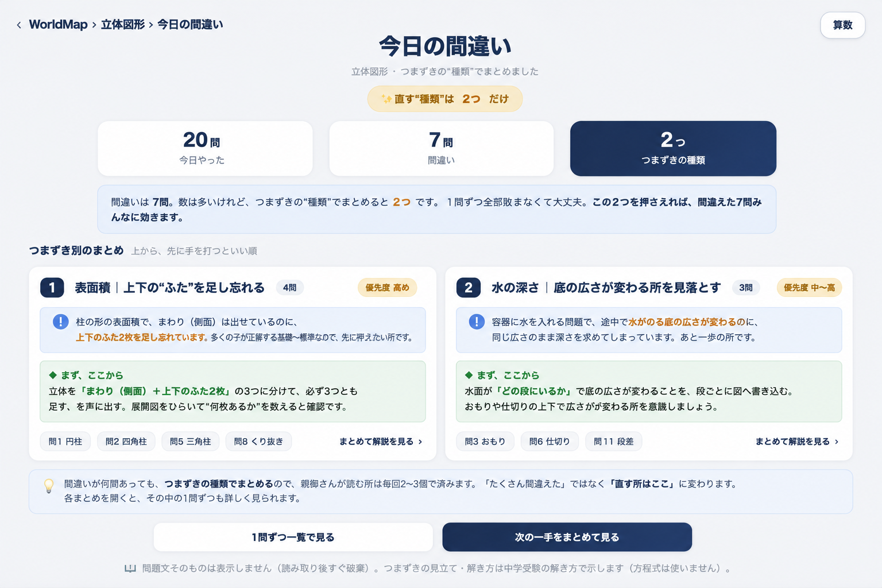Click the number 1 badge for 表面積
Screen dimensions: 882x588
point(52,288)
